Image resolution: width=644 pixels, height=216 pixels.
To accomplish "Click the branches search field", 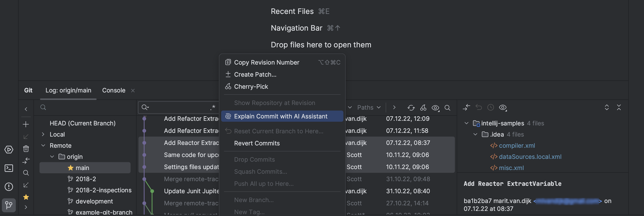I will pyautogui.click(x=88, y=108).
